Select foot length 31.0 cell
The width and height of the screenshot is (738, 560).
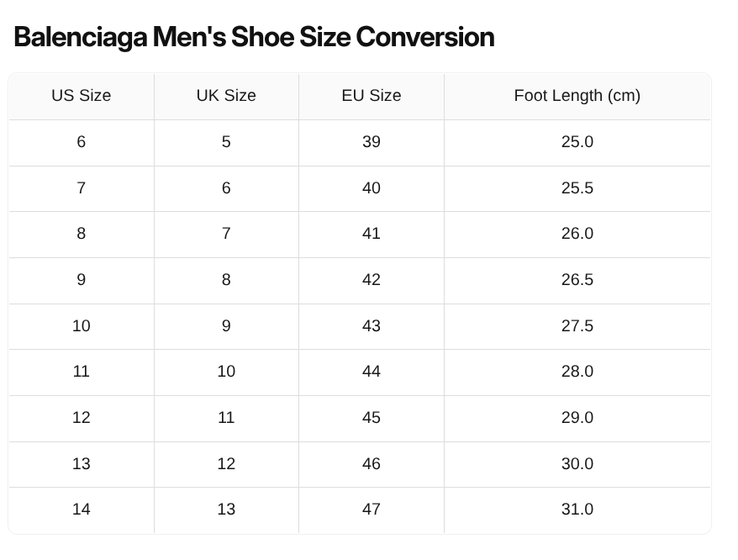pos(577,510)
